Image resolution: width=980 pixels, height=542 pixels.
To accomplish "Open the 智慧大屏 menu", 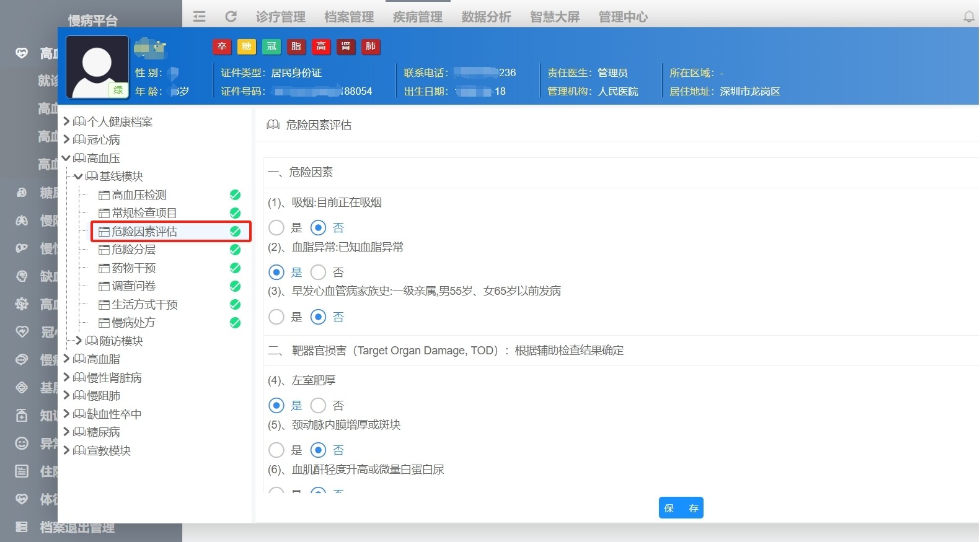I will (x=555, y=17).
